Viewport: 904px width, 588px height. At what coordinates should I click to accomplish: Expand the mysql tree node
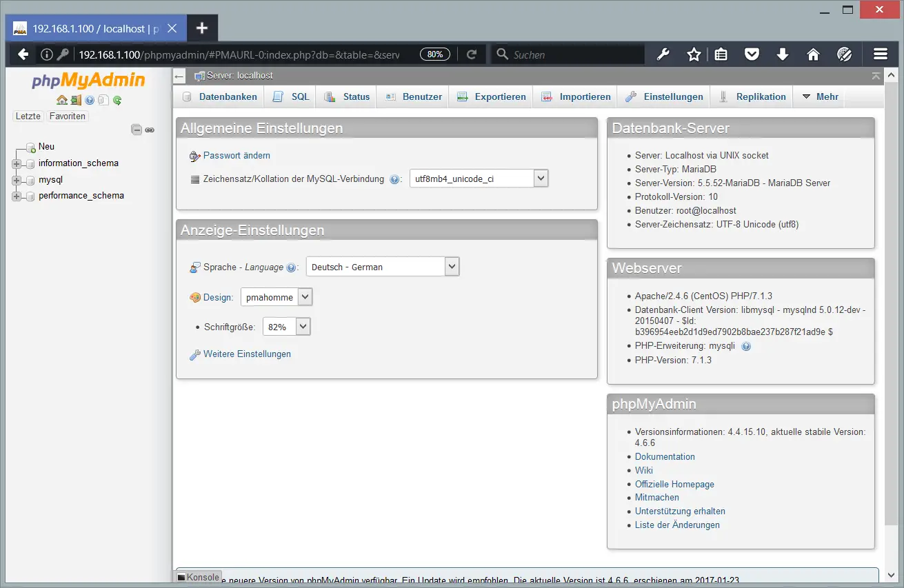coord(17,180)
